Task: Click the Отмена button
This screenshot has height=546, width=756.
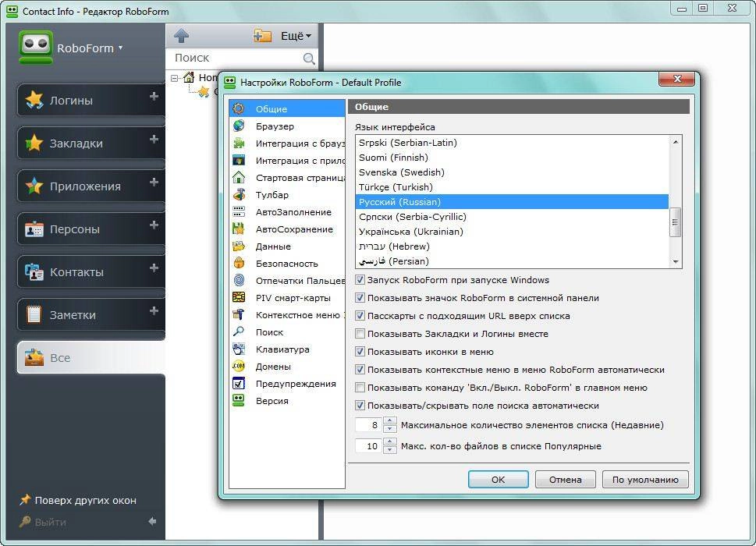Action: [565, 480]
